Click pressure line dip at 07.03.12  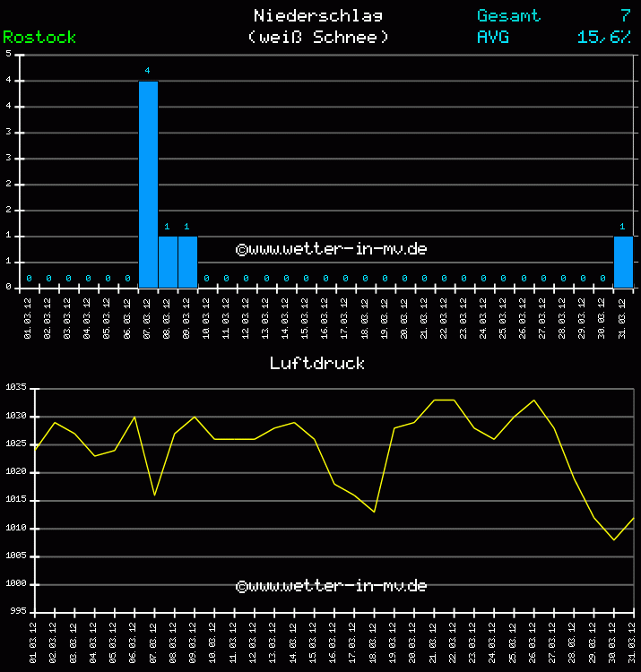(x=154, y=495)
